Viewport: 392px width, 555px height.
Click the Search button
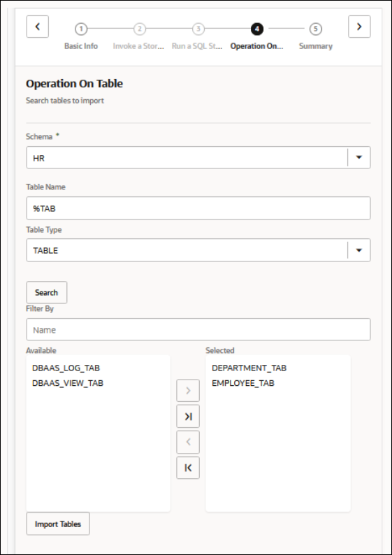(46, 292)
